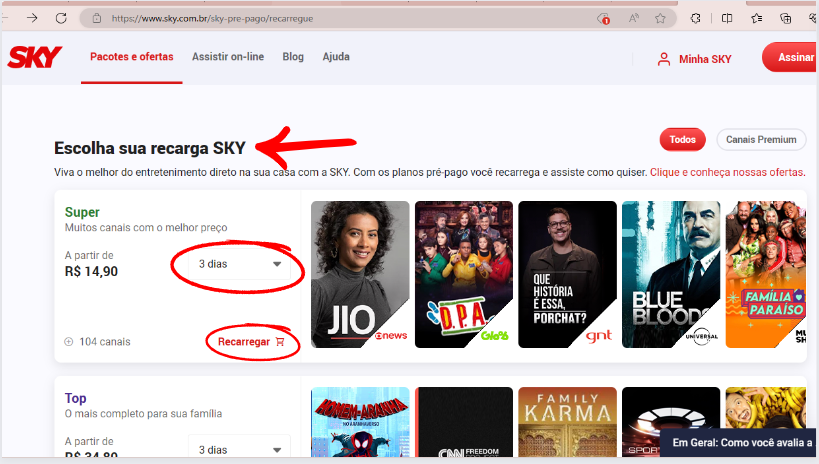Open the Assistir on-line menu item
The height and width of the screenshot is (464, 819).
click(228, 57)
